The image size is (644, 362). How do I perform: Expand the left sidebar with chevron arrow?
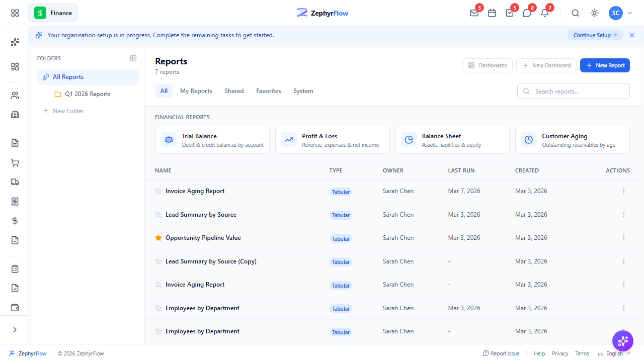coord(15,330)
